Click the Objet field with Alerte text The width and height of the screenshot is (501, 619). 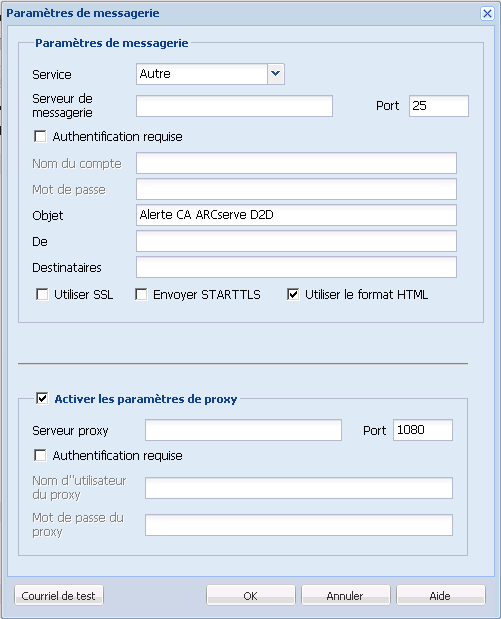point(296,215)
